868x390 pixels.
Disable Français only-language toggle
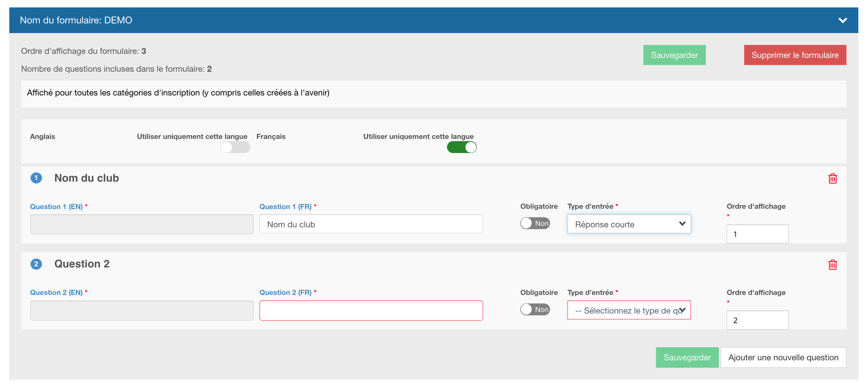click(462, 147)
